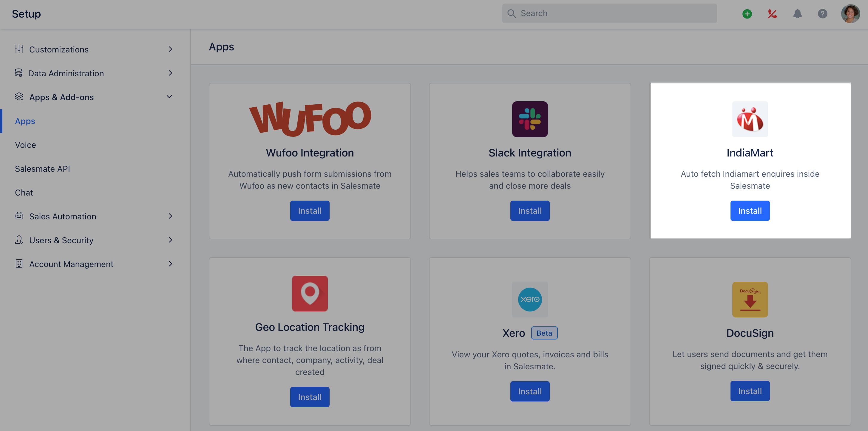Open the user profile avatar

click(x=850, y=14)
